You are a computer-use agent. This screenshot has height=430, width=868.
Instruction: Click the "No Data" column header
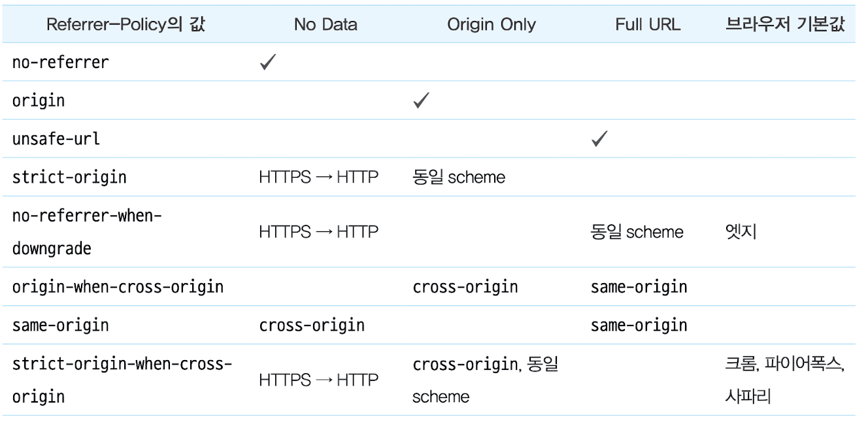pos(325,25)
